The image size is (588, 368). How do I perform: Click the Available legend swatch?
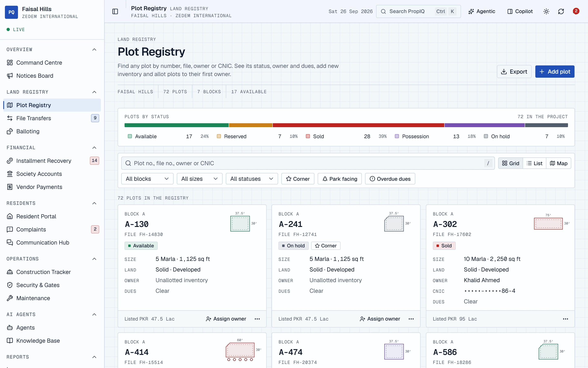click(x=130, y=136)
